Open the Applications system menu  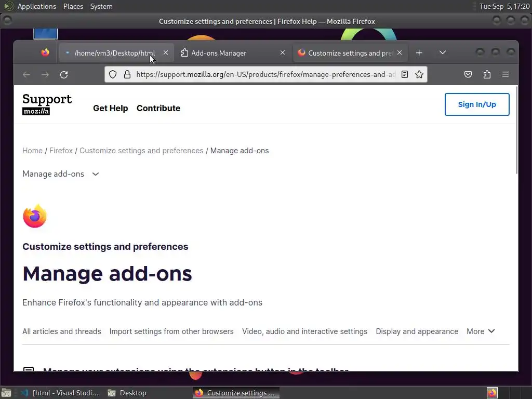click(x=37, y=6)
